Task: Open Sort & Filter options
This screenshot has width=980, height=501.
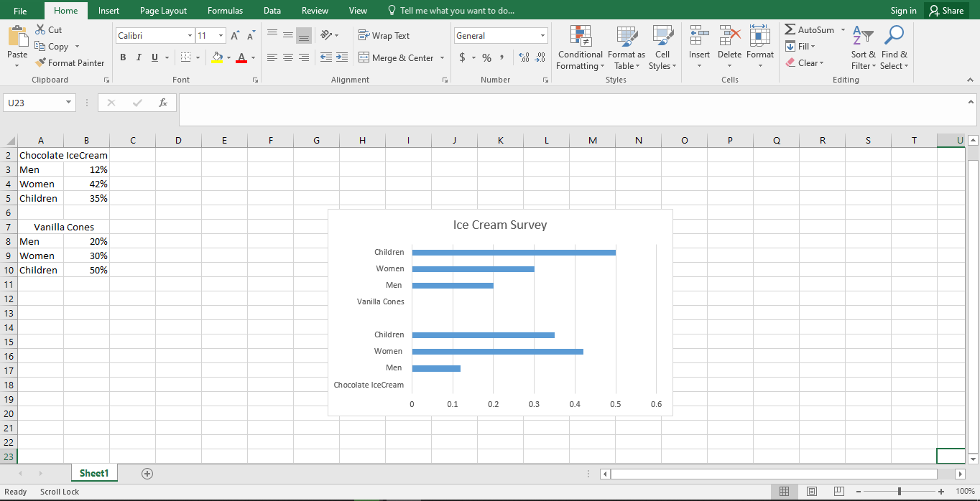Action: (862, 48)
